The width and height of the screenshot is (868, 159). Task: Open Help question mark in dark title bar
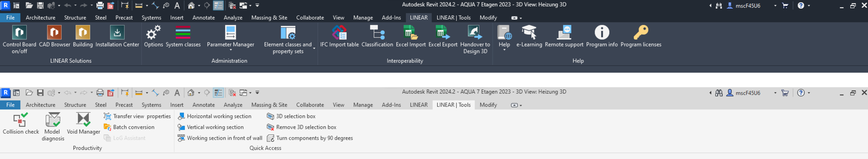point(801,6)
